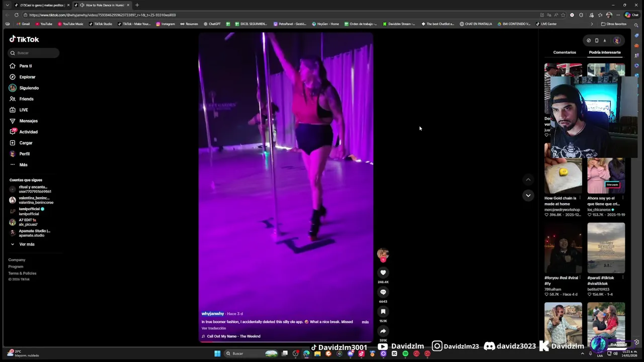Open TikTok Studio bookmark
Screen dimensions: 644x362
(x=101, y=24)
